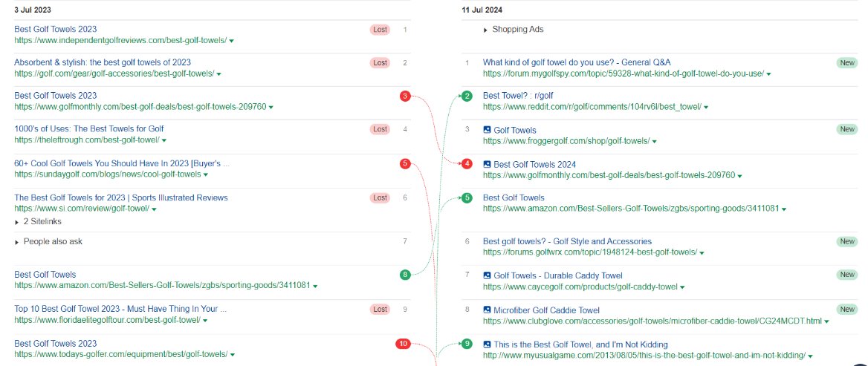Open dropdown arrow beside floridaelitegolftour.com URL
Screen dimensions: 868x366
click(205, 321)
